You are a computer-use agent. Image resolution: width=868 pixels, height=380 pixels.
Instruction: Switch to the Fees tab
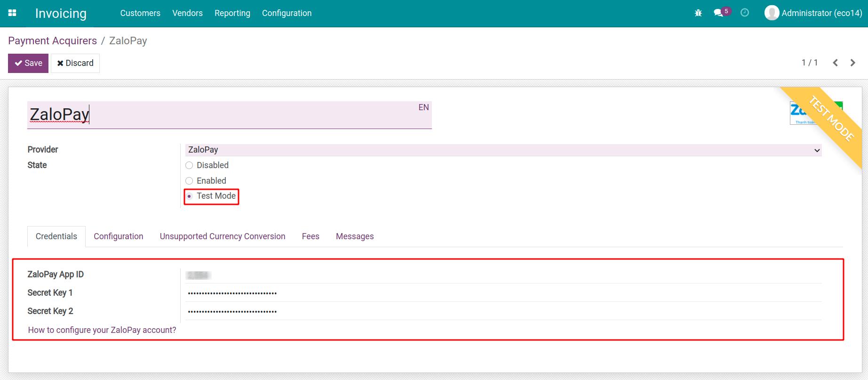pos(311,236)
